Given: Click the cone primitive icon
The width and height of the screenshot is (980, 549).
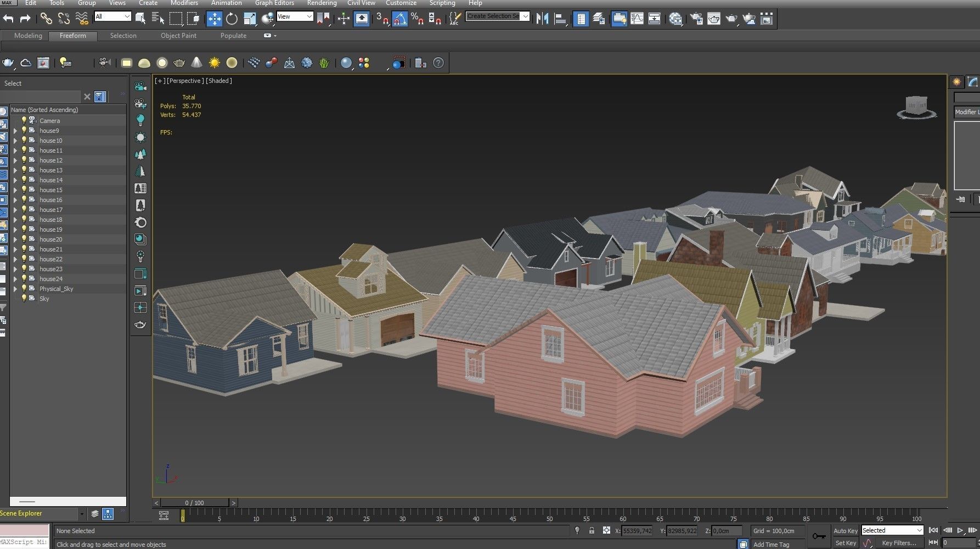Looking at the screenshot, I should coord(196,63).
